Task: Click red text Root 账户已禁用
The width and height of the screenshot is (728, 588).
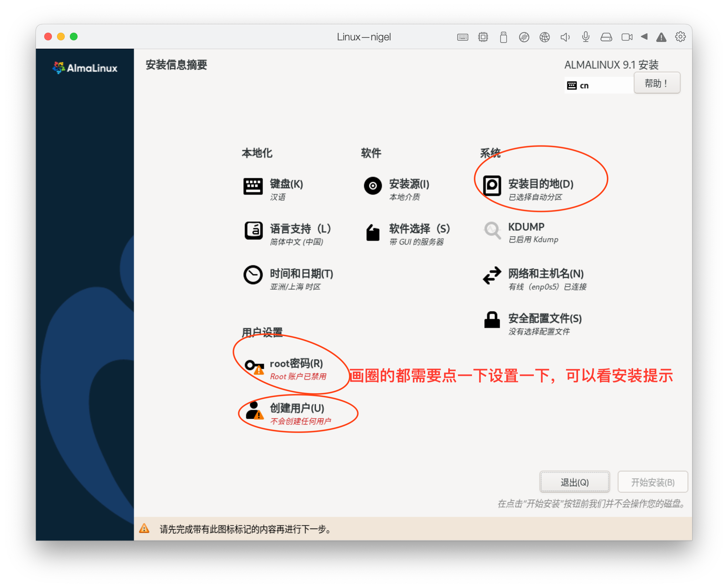Action: [x=298, y=376]
